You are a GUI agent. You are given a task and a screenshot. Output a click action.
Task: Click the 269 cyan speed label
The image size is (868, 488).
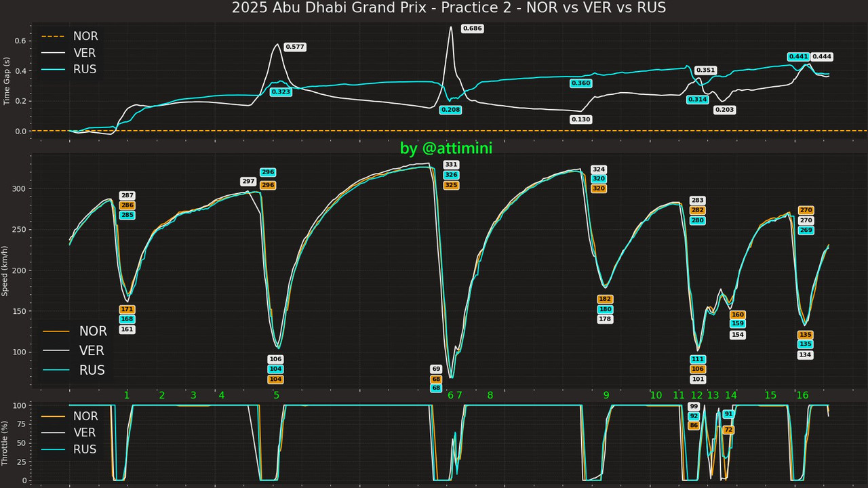806,230
